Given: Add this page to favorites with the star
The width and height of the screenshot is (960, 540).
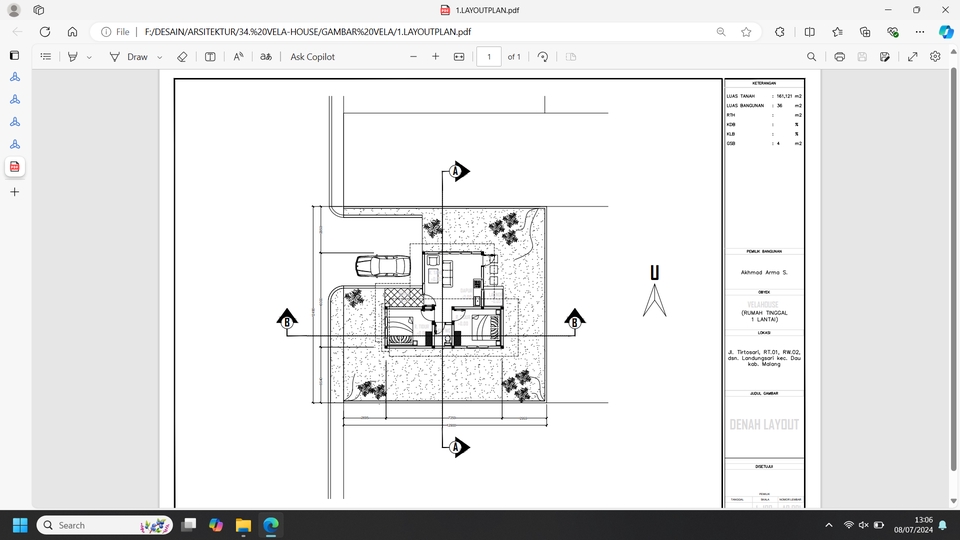Looking at the screenshot, I should click(746, 32).
